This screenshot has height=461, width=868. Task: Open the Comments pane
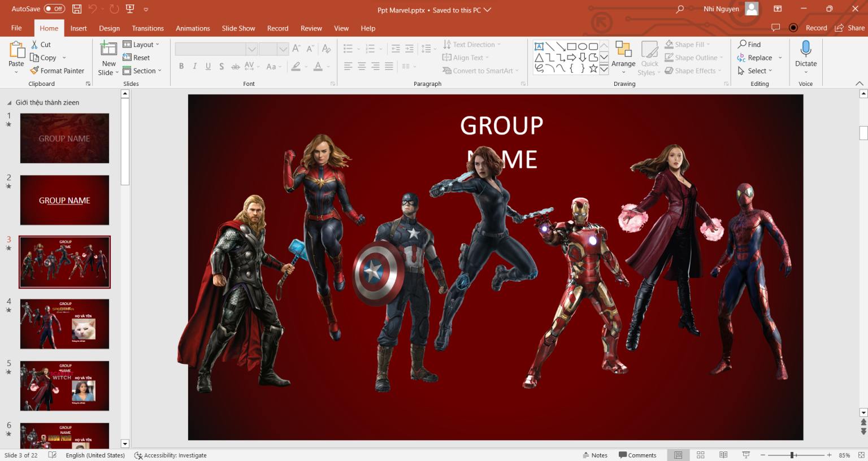point(637,455)
